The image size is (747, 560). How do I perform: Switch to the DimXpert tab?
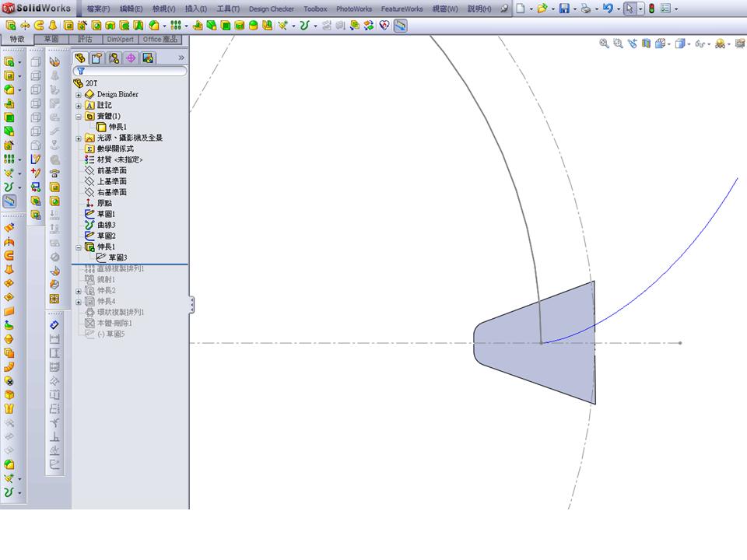(x=120, y=39)
